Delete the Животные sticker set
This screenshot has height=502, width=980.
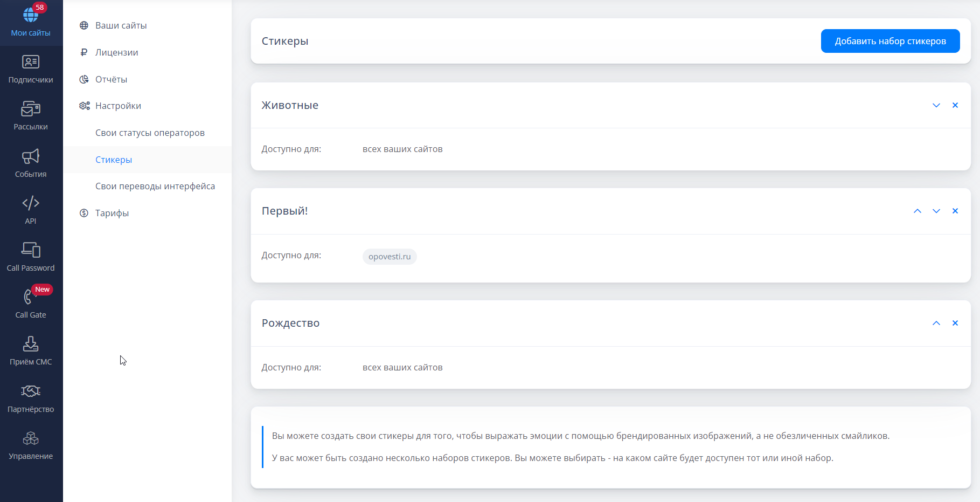955,106
